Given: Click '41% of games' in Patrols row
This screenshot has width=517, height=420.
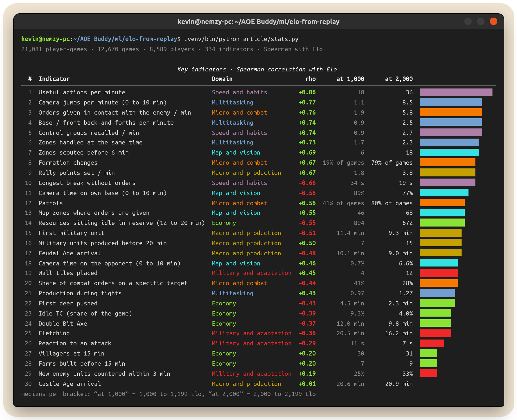Looking at the screenshot, I should [343, 203].
